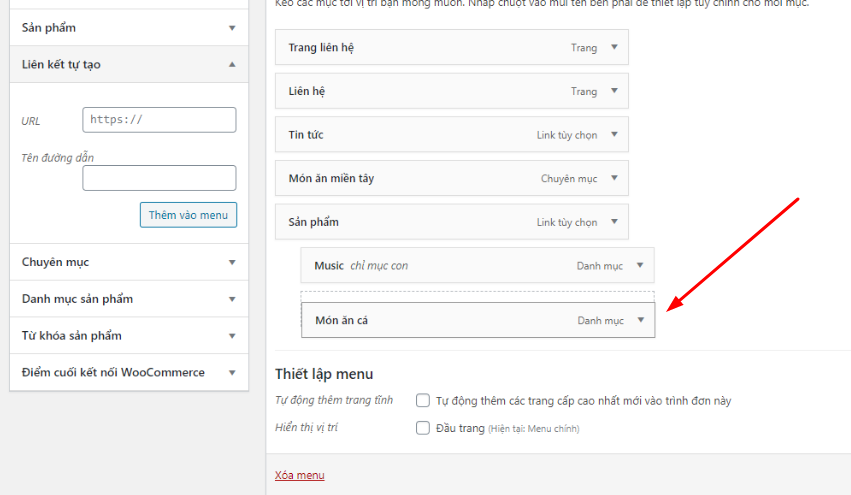Image resolution: width=851 pixels, height=495 pixels.
Task: Expand Điểm cuối kết nối WooCommerce panel
Action: (232, 373)
